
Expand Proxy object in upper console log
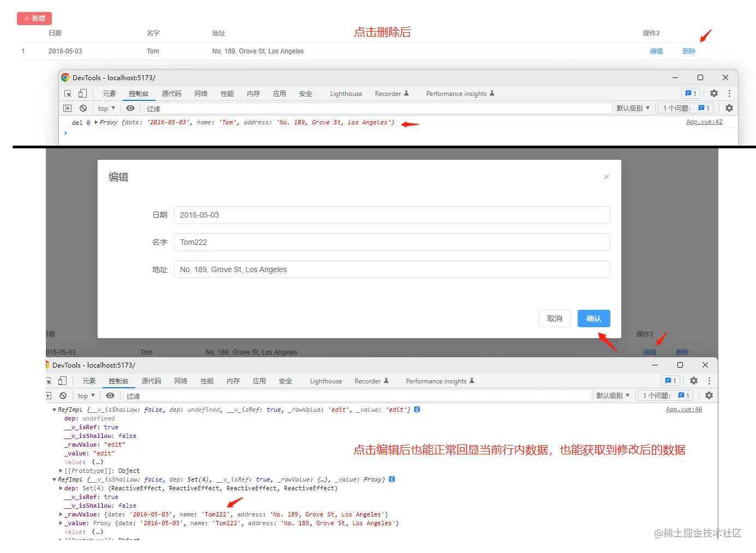coord(97,122)
